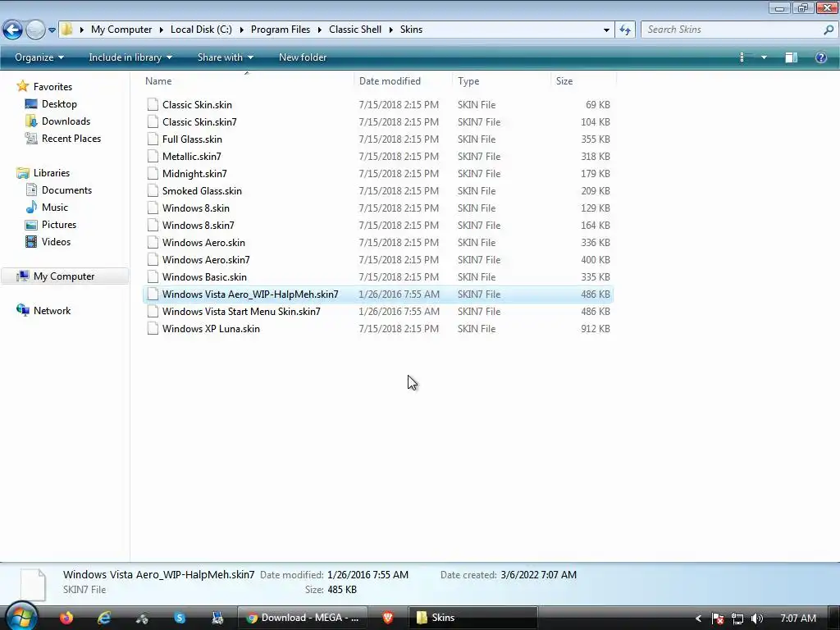The image size is (840, 630).
Task: Launch Internet Explorer from the taskbar
Action: pyautogui.click(x=104, y=618)
